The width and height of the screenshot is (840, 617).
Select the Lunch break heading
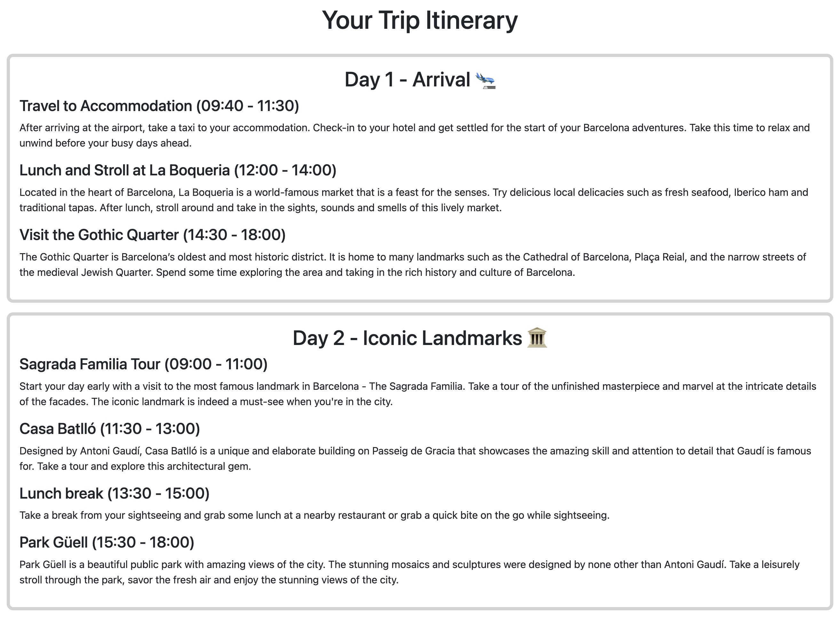click(x=114, y=493)
